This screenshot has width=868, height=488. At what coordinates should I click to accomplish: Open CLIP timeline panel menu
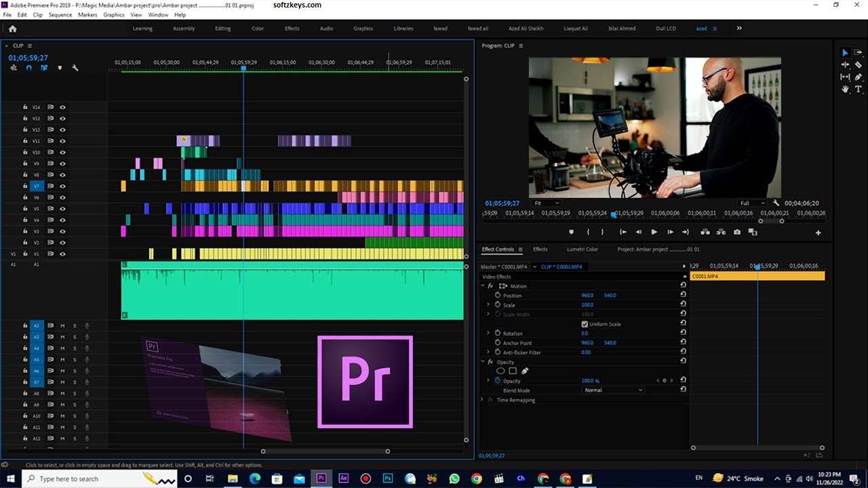tap(30, 46)
